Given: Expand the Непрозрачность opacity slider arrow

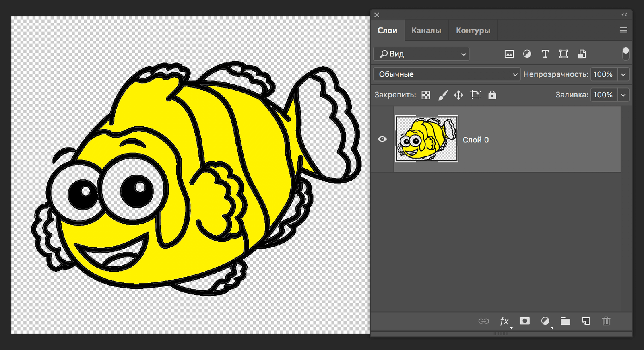Looking at the screenshot, I should [x=623, y=74].
